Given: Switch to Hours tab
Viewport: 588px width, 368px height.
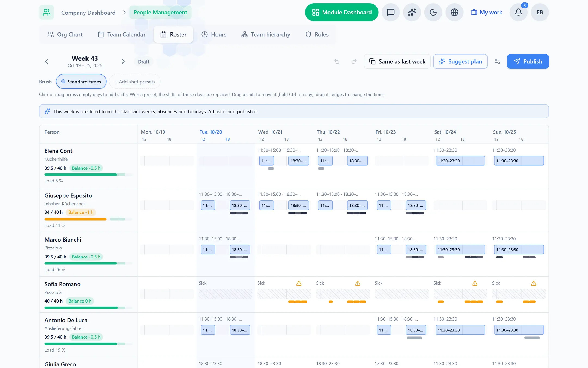Looking at the screenshot, I should click(x=214, y=34).
